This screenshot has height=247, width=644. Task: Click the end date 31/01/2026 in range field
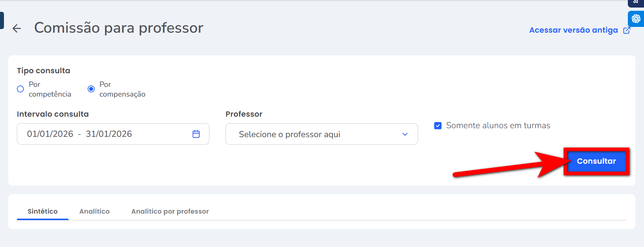pos(109,134)
